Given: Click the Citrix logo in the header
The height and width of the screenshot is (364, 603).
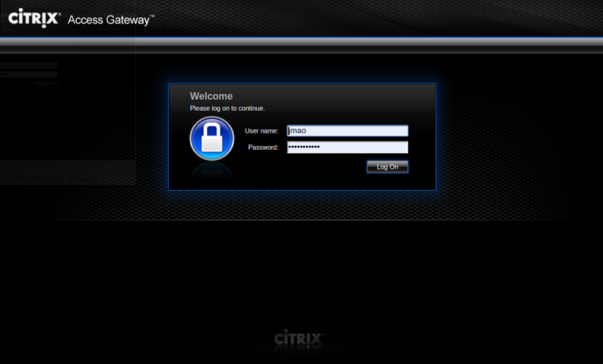Looking at the screenshot, I should (35, 18).
